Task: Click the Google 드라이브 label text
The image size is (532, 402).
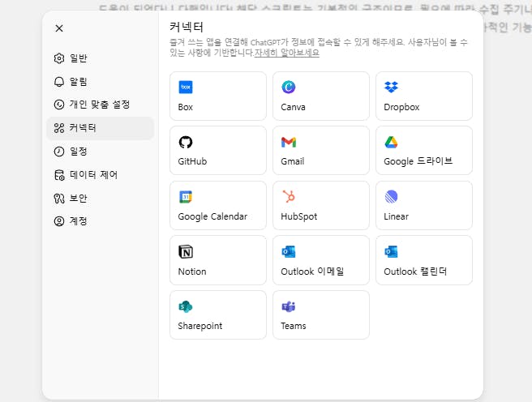Action: coord(418,161)
